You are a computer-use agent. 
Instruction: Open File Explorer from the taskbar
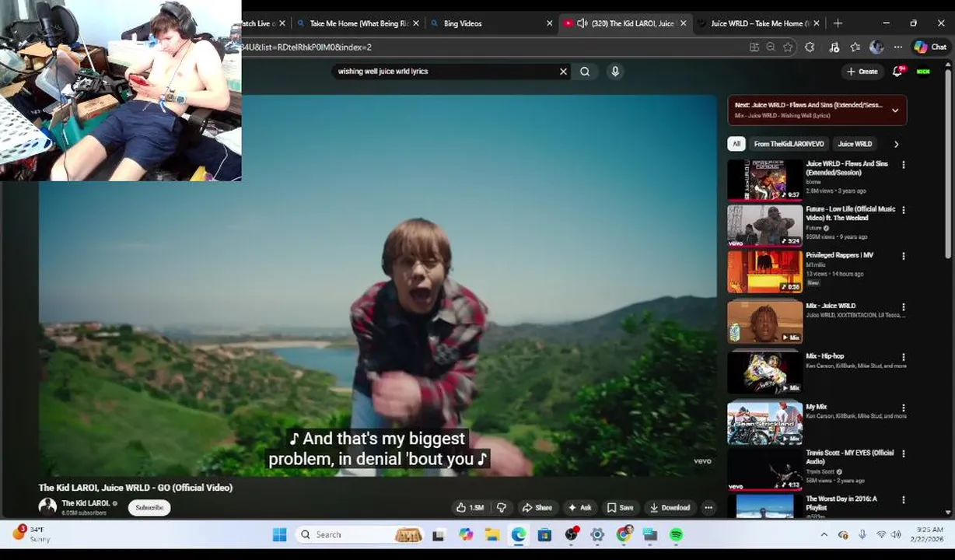(x=492, y=534)
